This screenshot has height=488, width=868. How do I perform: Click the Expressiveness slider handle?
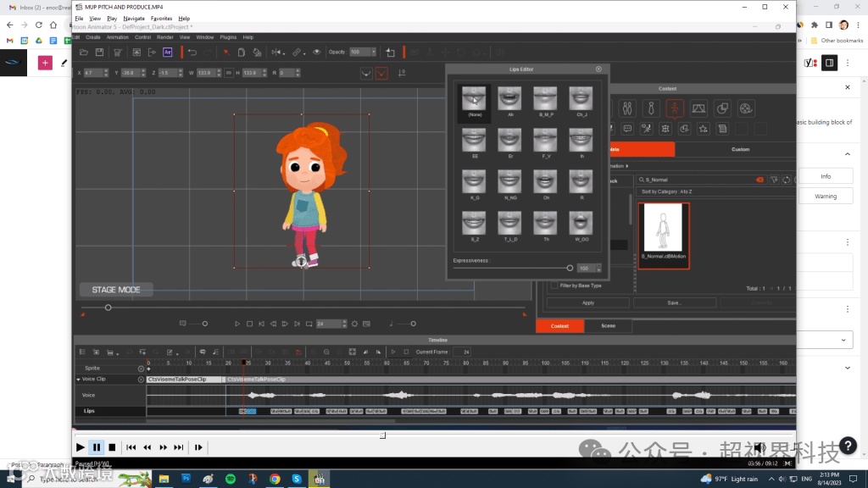(570, 268)
